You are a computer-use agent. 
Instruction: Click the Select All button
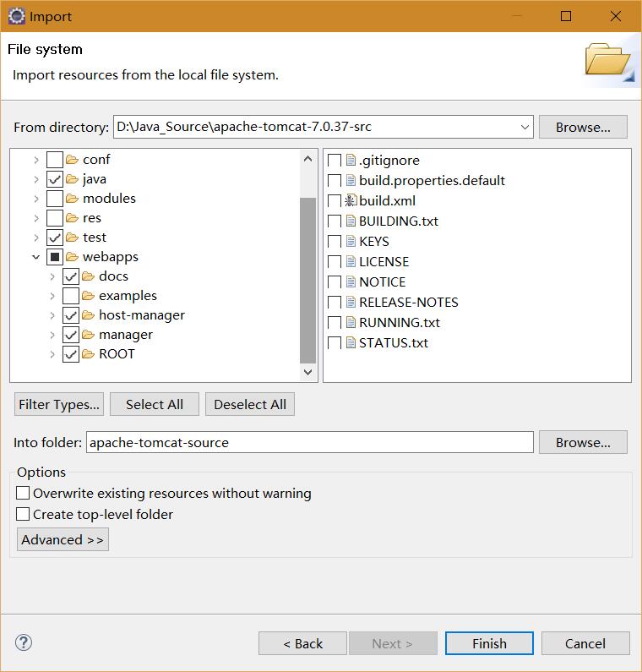(155, 404)
